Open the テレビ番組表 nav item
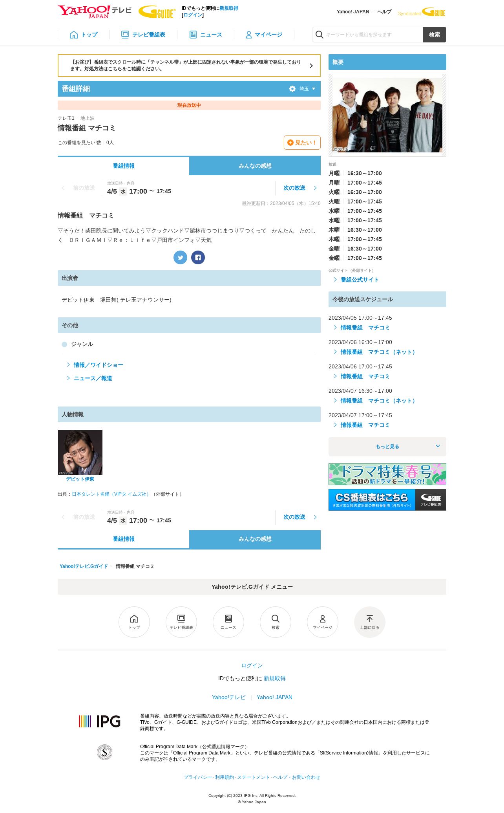Screen dimensions: 504x813 coord(143,35)
